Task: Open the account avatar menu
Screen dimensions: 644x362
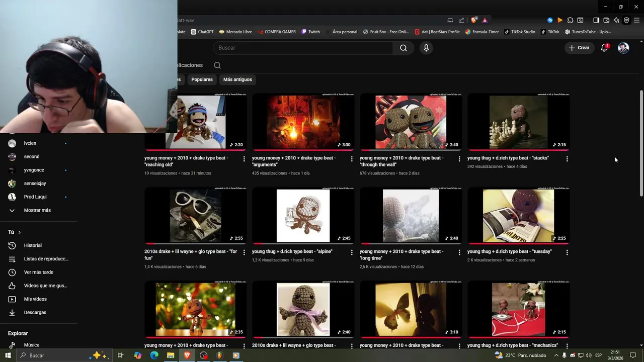Action: (623, 48)
